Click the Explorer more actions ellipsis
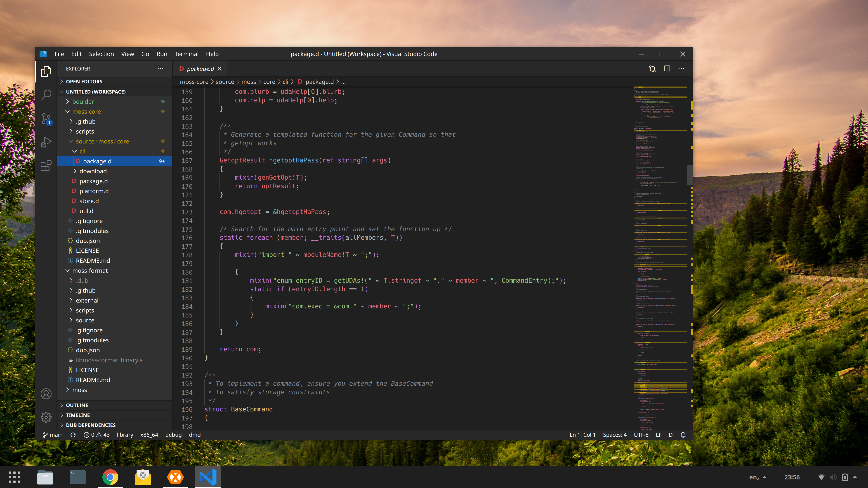Image resolution: width=868 pixels, height=488 pixels. (x=160, y=69)
